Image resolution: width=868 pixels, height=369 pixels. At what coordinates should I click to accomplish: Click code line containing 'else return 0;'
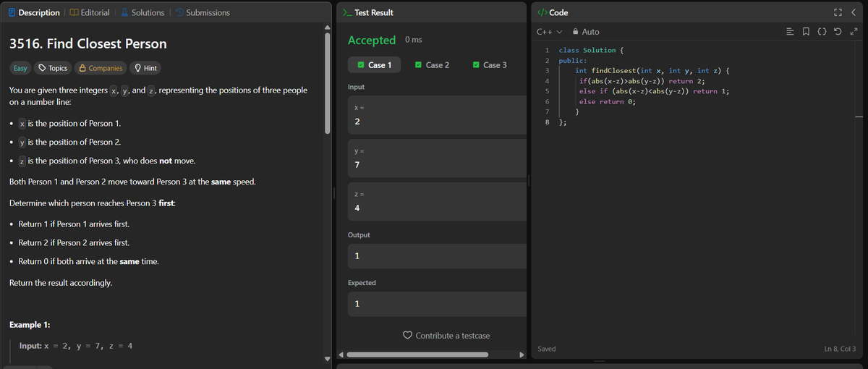[x=608, y=102]
